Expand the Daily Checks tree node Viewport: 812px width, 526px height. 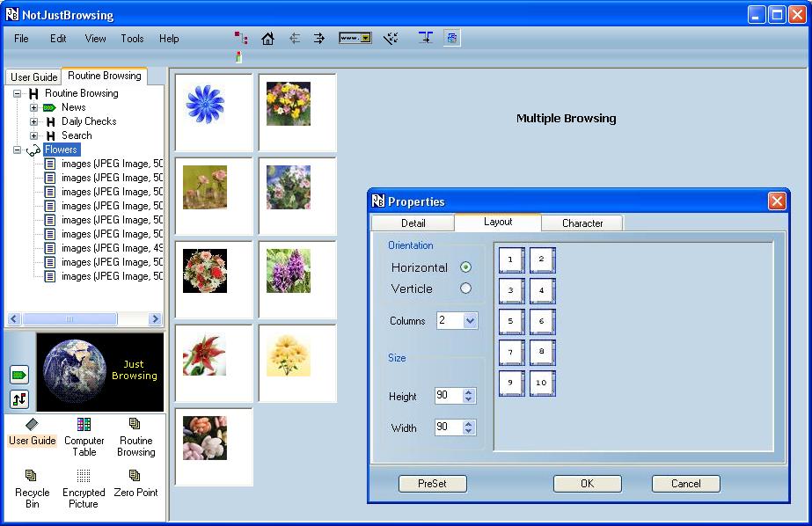point(34,121)
